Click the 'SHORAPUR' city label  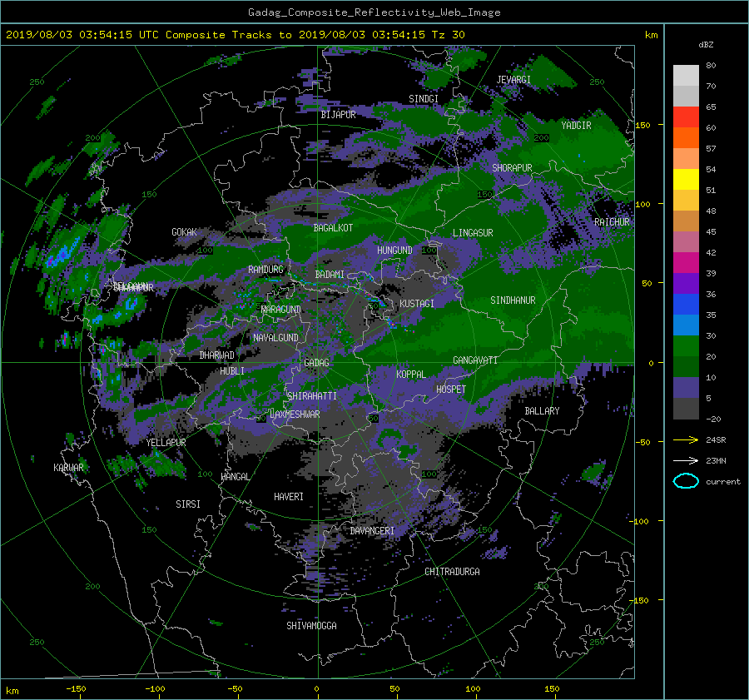point(512,168)
